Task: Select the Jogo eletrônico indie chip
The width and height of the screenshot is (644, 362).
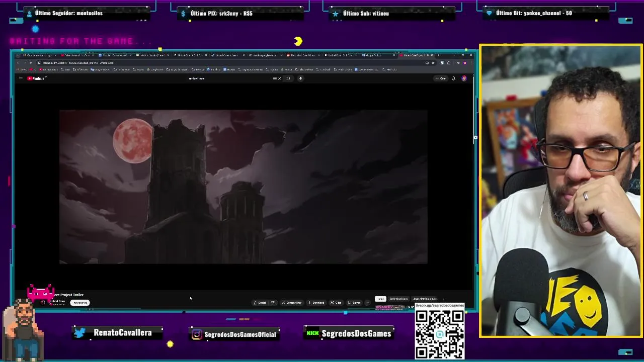Action: (x=425, y=299)
